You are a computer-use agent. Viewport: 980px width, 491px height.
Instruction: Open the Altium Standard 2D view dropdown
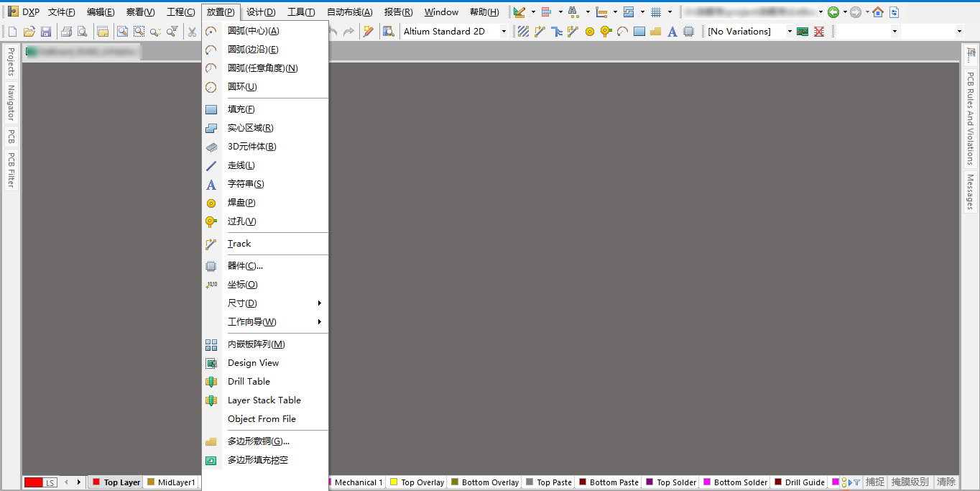click(x=504, y=32)
